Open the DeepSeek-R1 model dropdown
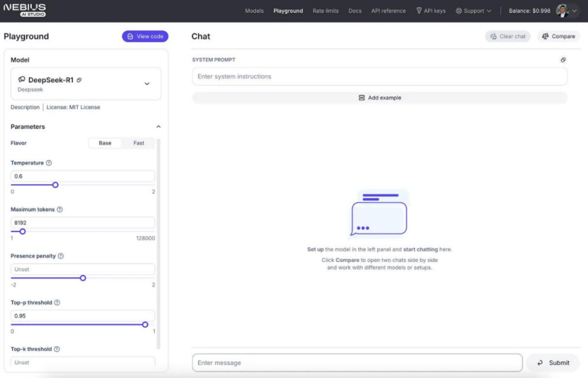 [146, 84]
